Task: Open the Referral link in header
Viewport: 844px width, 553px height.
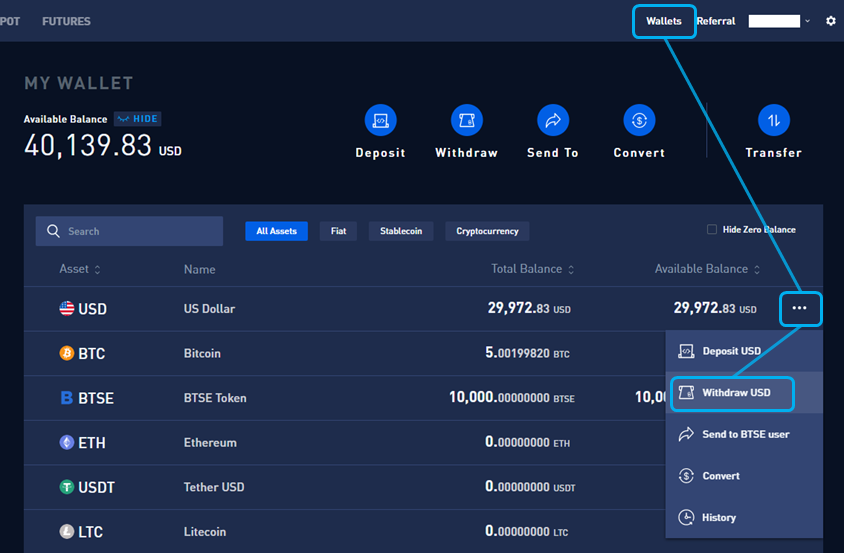Action: pos(715,21)
